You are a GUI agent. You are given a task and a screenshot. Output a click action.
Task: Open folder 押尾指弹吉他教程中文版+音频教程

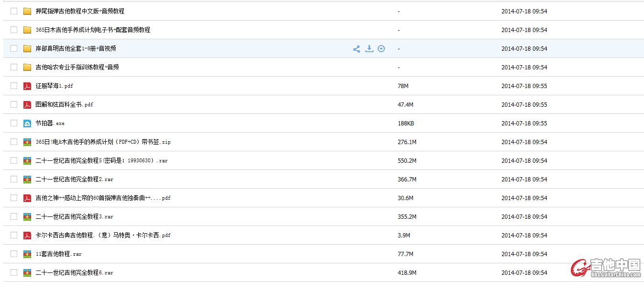pyautogui.click(x=80, y=11)
